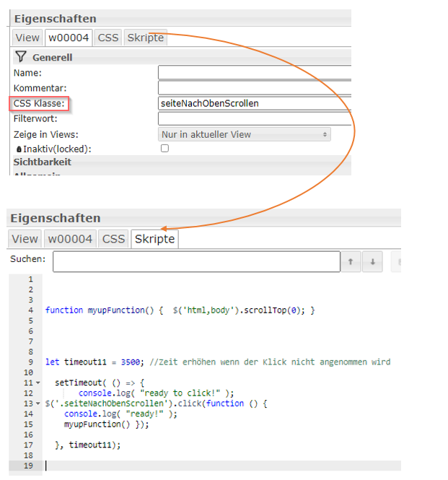Image resolution: width=448 pixels, height=480 pixels.
Task: Place cursor on empty line 19
Action: coord(223,466)
